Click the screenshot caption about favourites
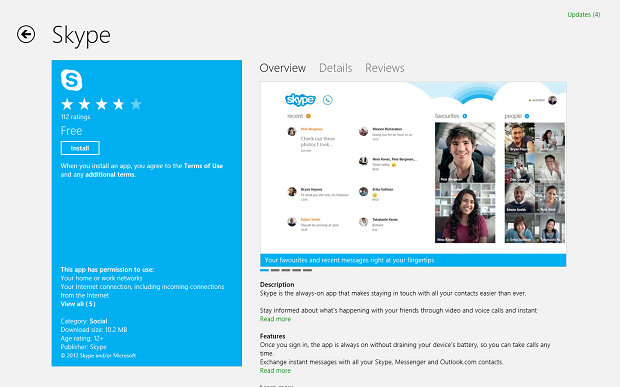Screen dimensions: 620x387 tap(350, 260)
